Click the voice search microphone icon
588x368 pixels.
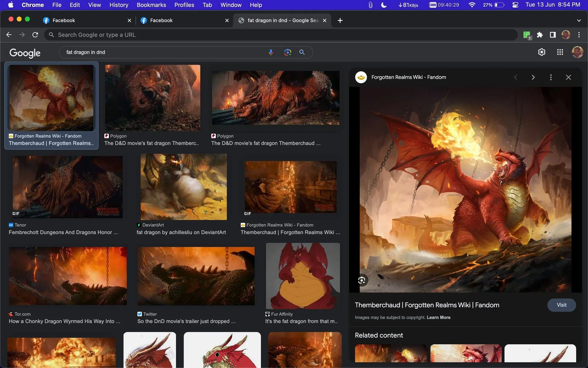pyautogui.click(x=271, y=52)
